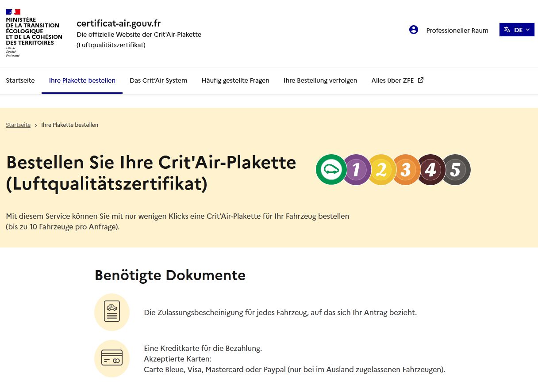Click the gray Crit'Air 5 badge
This screenshot has width=538, height=392.
[x=456, y=169]
